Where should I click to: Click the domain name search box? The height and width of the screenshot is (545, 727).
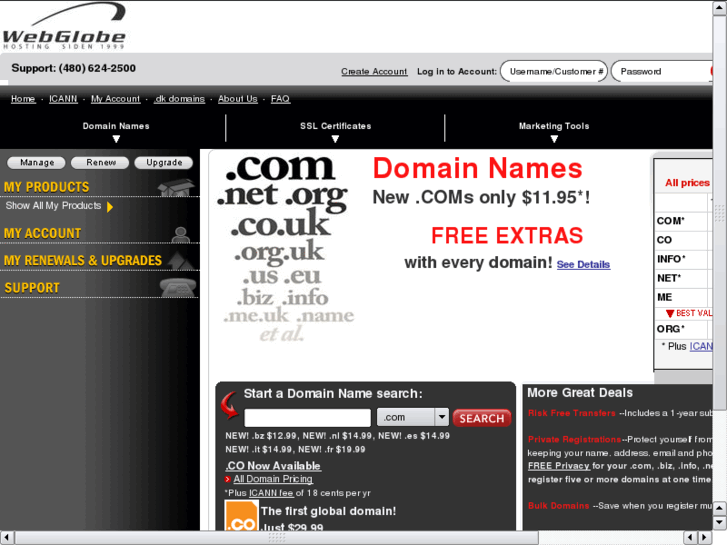pyautogui.click(x=307, y=417)
